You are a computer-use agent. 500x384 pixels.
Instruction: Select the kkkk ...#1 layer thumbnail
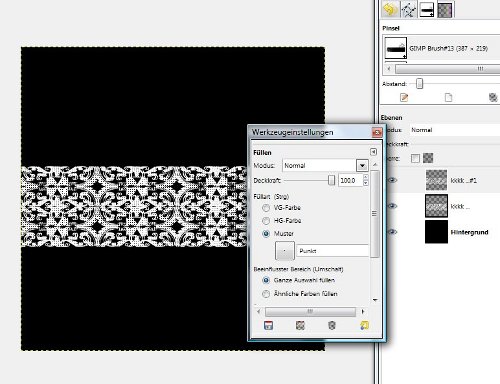pyautogui.click(x=436, y=180)
